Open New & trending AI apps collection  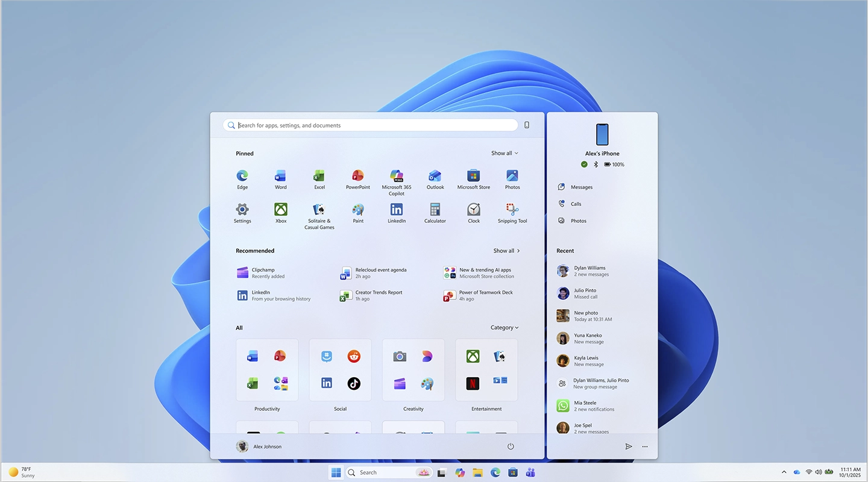click(x=479, y=273)
